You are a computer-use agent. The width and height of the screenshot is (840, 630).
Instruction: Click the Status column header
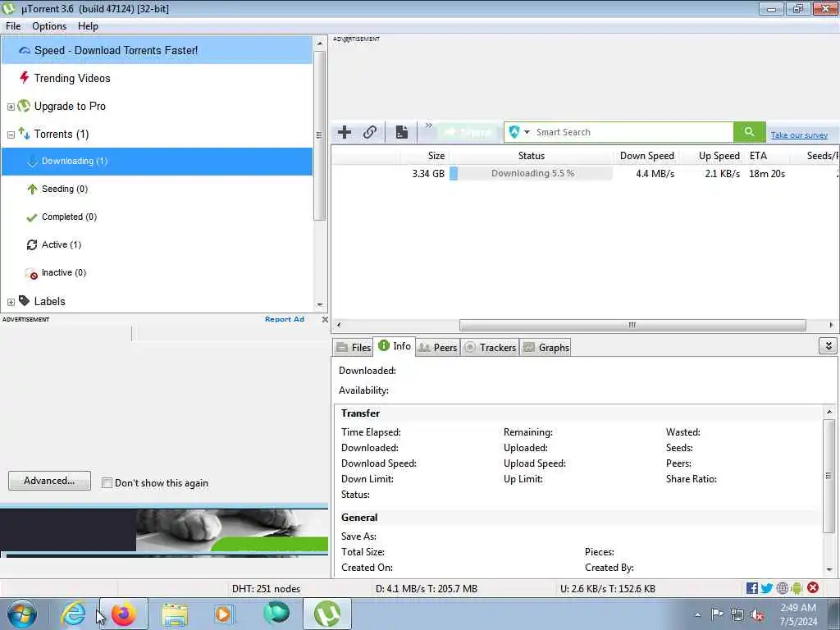click(x=531, y=156)
